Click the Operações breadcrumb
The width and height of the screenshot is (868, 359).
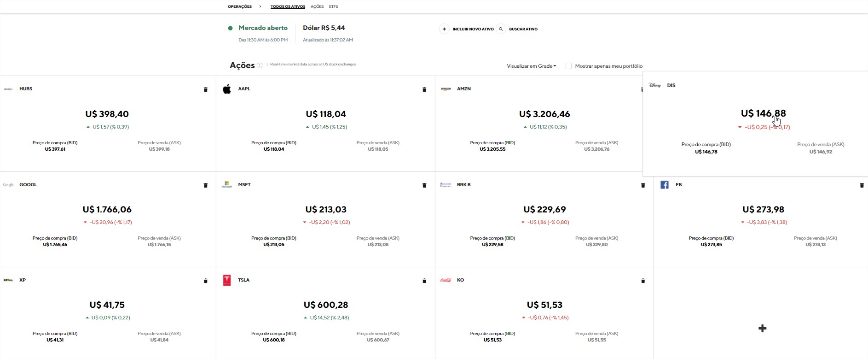240,6
